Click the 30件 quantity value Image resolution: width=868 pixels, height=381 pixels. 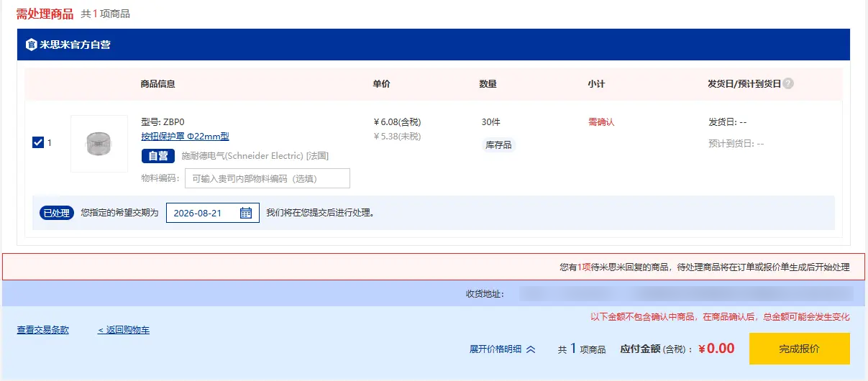[x=491, y=122]
